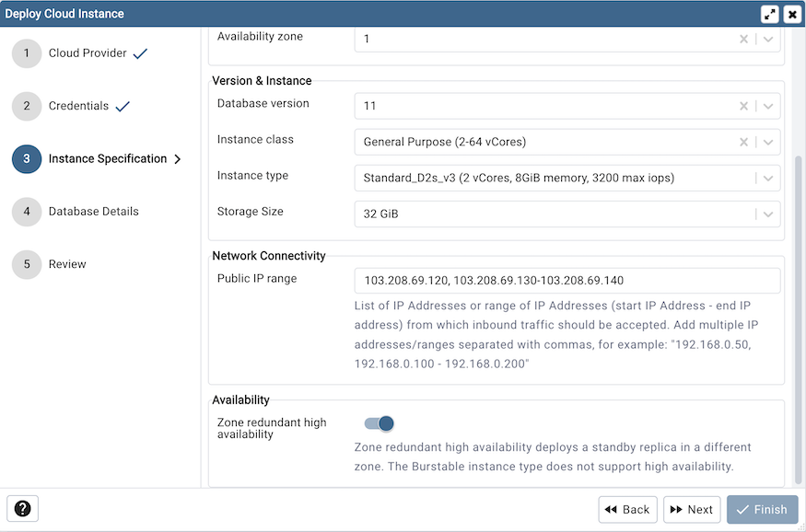806x532 pixels.
Task: Click the Instance Specification arrow indicator
Action: (178, 158)
